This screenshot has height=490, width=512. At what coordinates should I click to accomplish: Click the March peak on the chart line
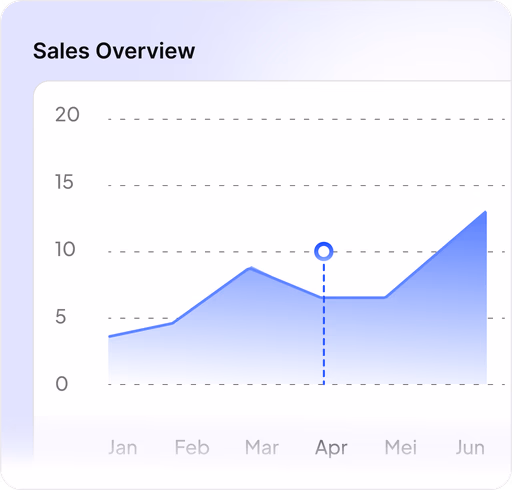pos(251,268)
